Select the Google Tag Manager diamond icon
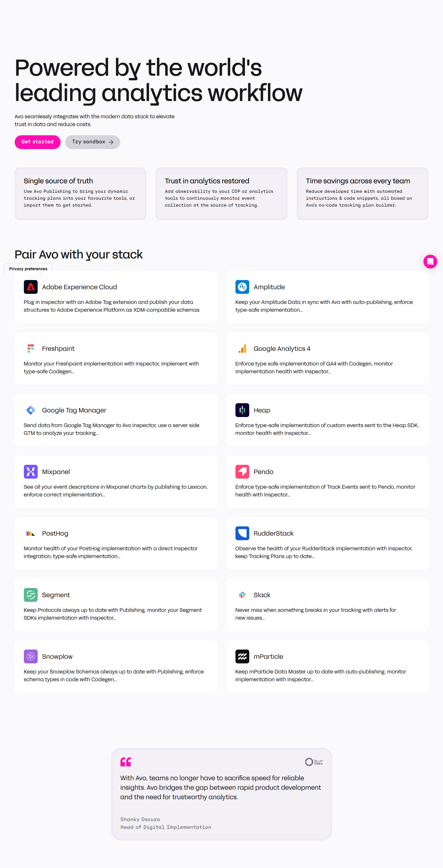Viewport: 443px width, 868px height. coord(31,410)
